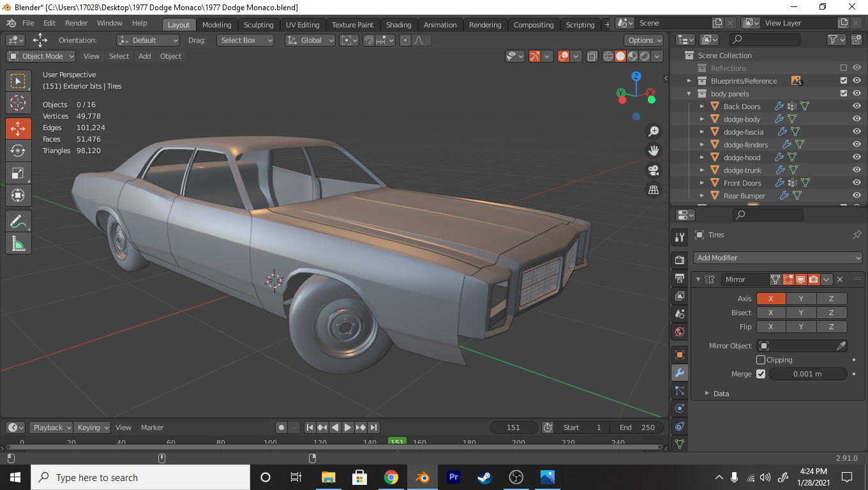
Task: Open the Playback menu in timeline
Action: [51, 427]
